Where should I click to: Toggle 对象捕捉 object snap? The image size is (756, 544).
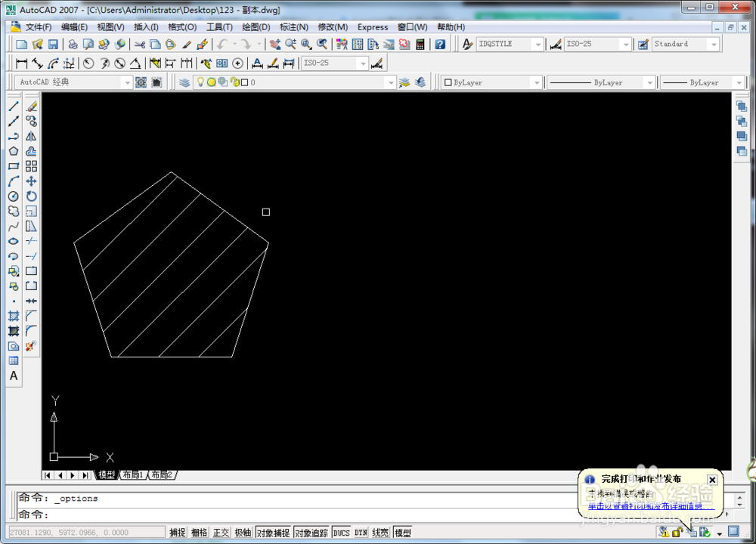click(273, 533)
